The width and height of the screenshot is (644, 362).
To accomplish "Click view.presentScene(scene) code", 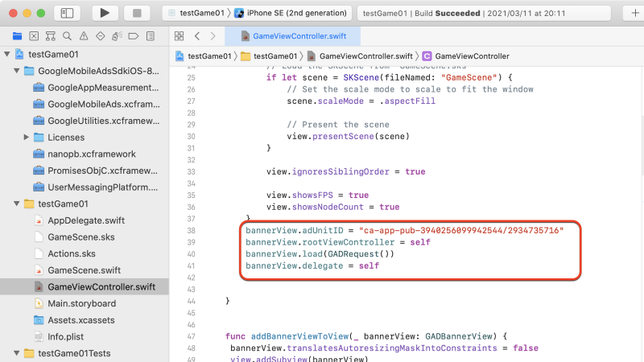I will coord(349,136).
